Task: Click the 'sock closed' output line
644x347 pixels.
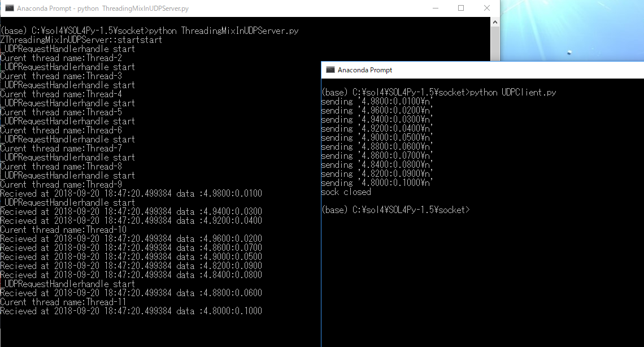Action: point(346,192)
